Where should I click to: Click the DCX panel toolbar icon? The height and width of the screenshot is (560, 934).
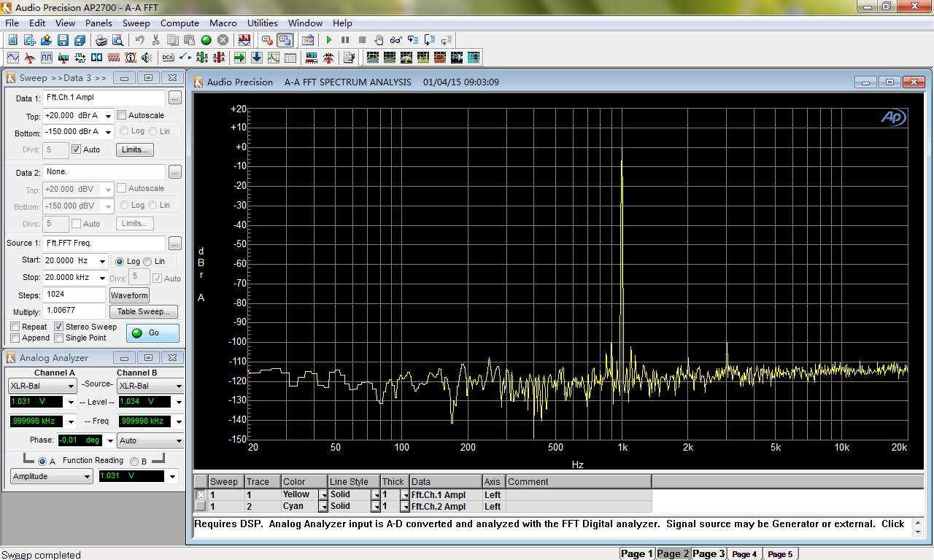point(167,58)
